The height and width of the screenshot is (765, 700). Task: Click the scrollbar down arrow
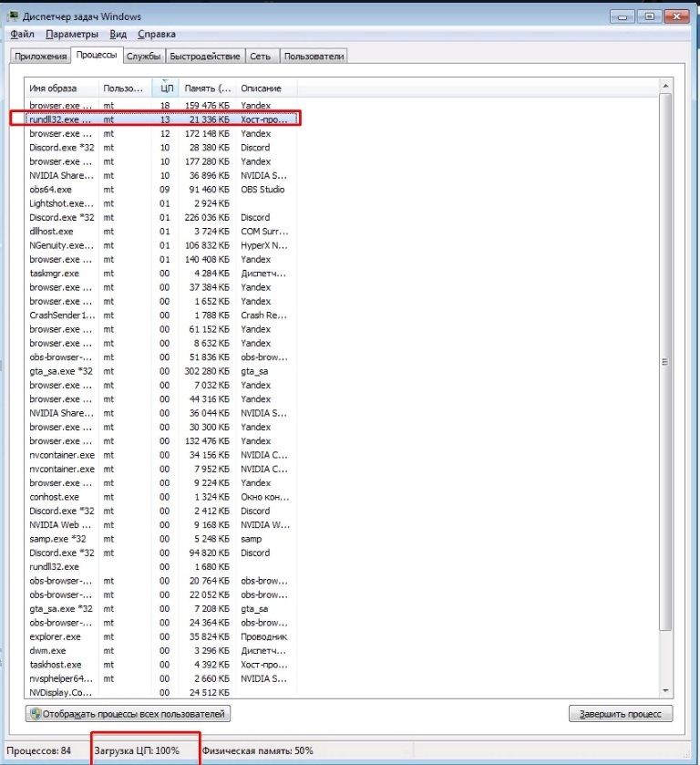point(665,691)
